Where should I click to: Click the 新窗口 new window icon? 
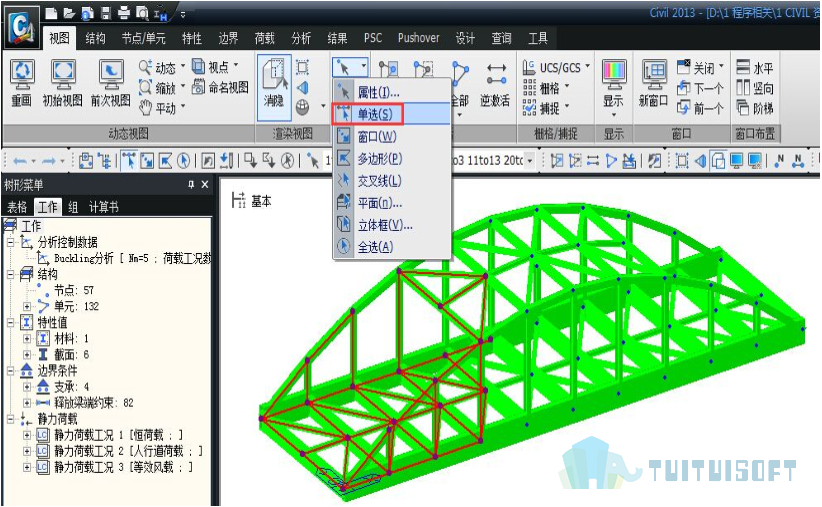click(653, 76)
